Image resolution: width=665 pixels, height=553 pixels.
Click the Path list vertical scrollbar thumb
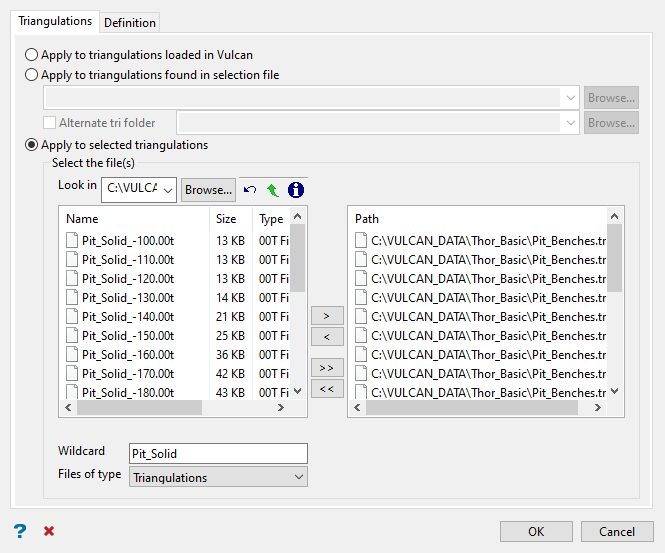(614, 258)
